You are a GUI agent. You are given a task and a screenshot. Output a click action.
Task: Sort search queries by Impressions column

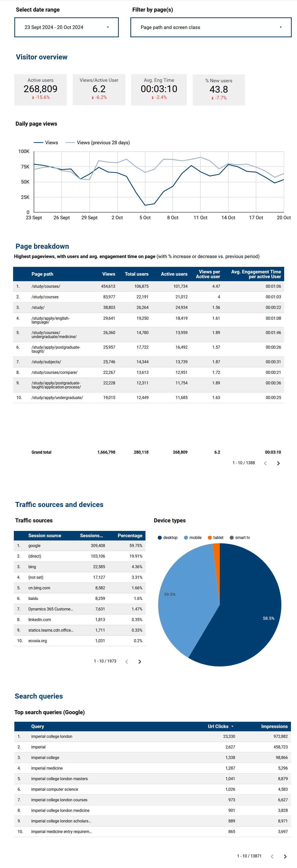[x=274, y=727]
